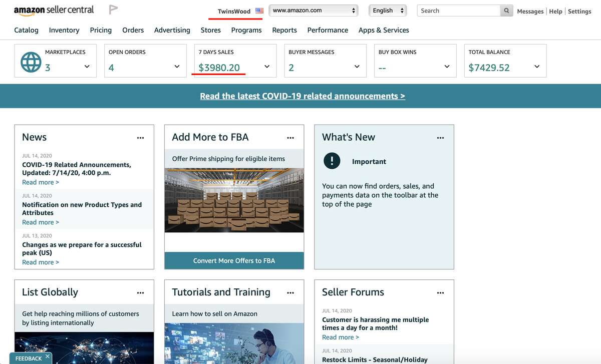Open the Apps & Services menu

point(384,30)
